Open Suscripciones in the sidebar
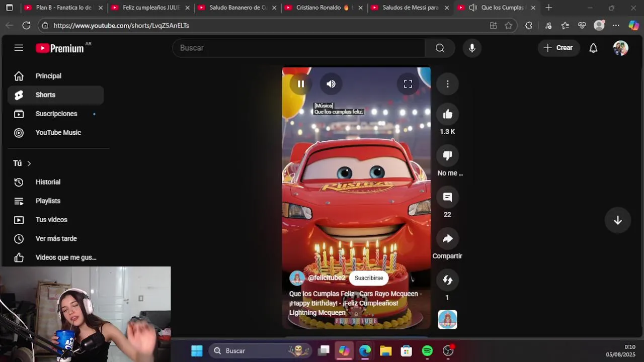 55,114
